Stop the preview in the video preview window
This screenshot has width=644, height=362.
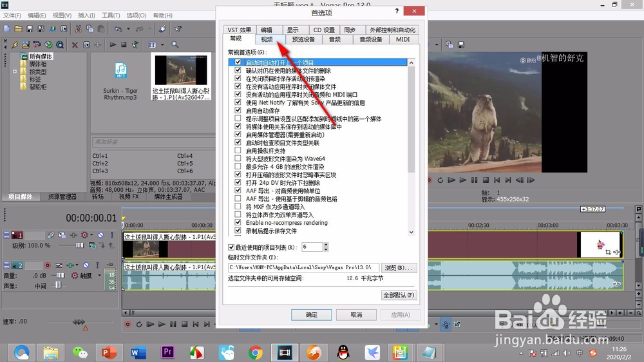click(x=486, y=180)
